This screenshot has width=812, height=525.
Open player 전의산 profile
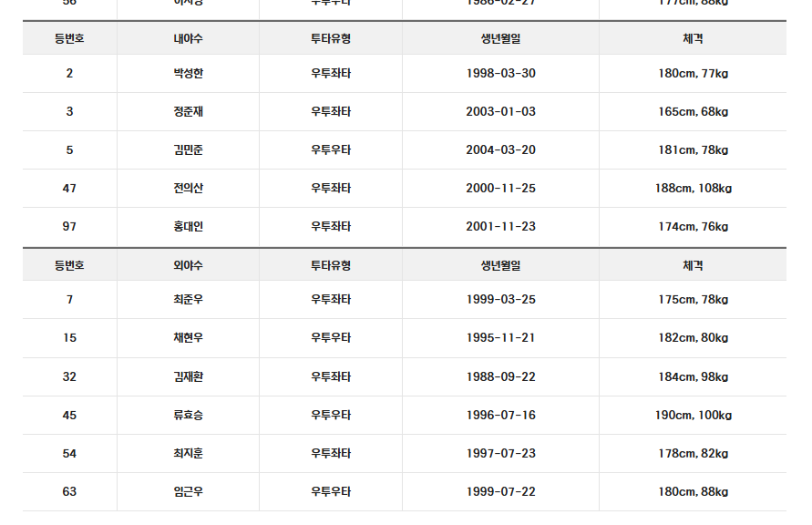click(x=188, y=189)
